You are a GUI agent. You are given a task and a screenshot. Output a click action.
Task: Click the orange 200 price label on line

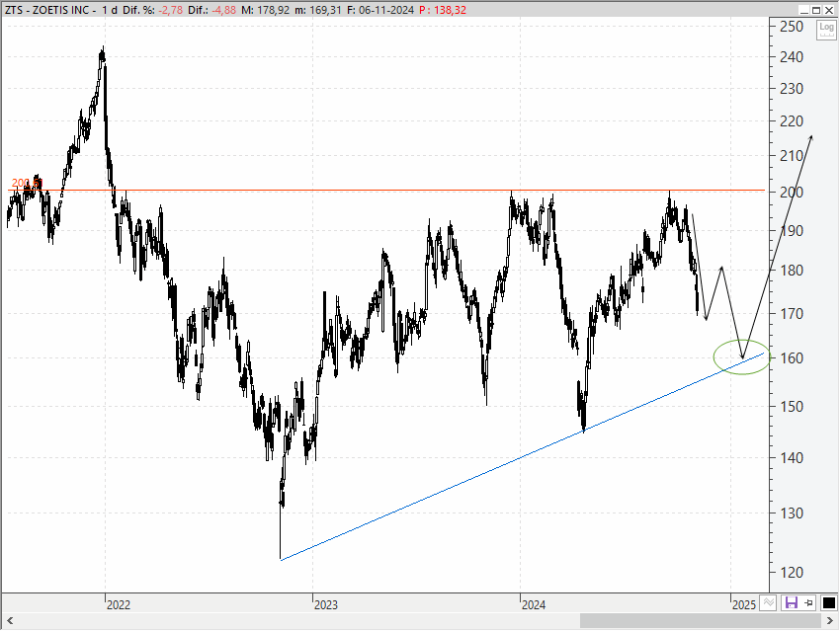click(27, 183)
